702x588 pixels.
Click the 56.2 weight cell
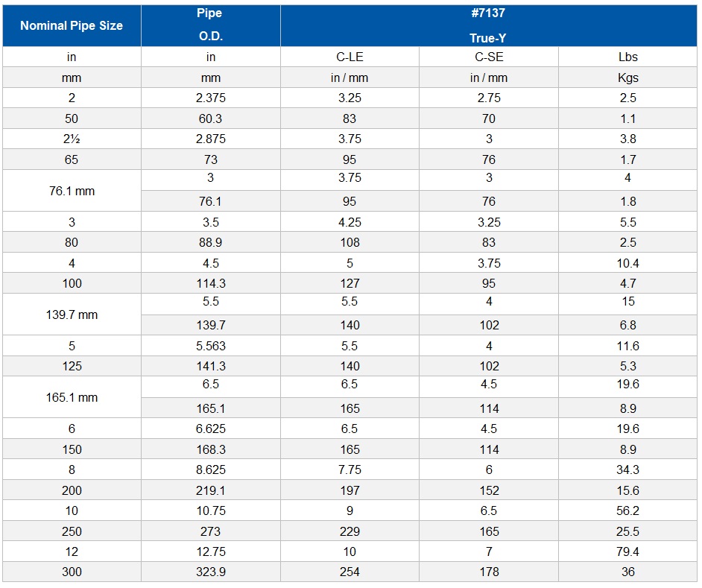coord(627,510)
